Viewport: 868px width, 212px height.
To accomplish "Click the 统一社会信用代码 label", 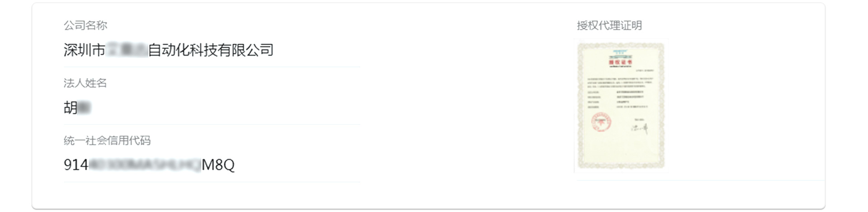I will [107, 141].
